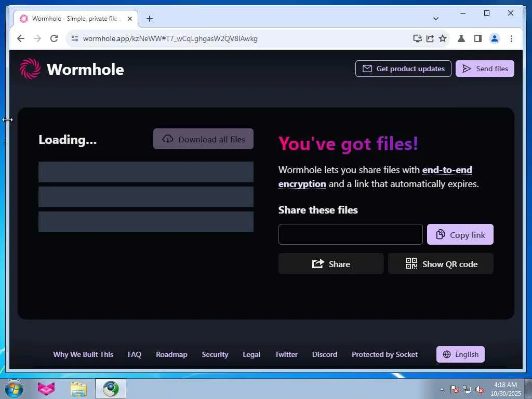
Task: Open the English language selector
Action: (460, 354)
